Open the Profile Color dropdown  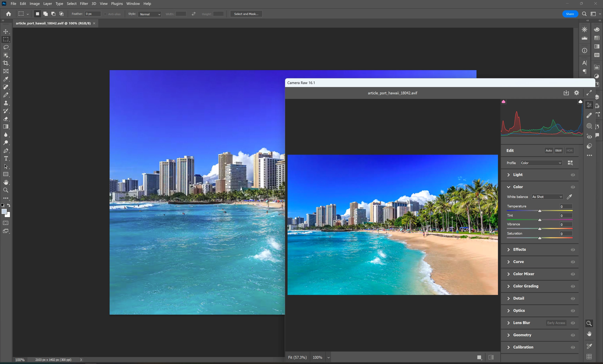click(541, 163)
